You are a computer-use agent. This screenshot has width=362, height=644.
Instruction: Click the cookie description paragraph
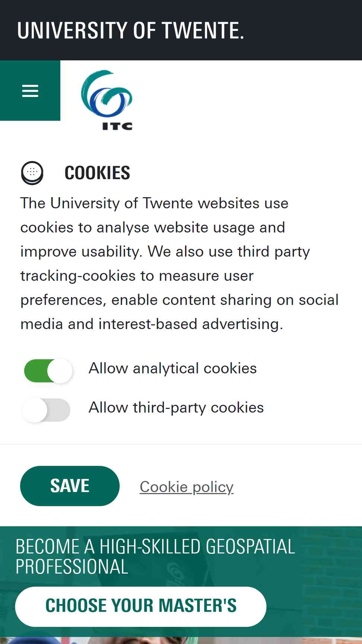pyautogui.click(x=180, y=263)
